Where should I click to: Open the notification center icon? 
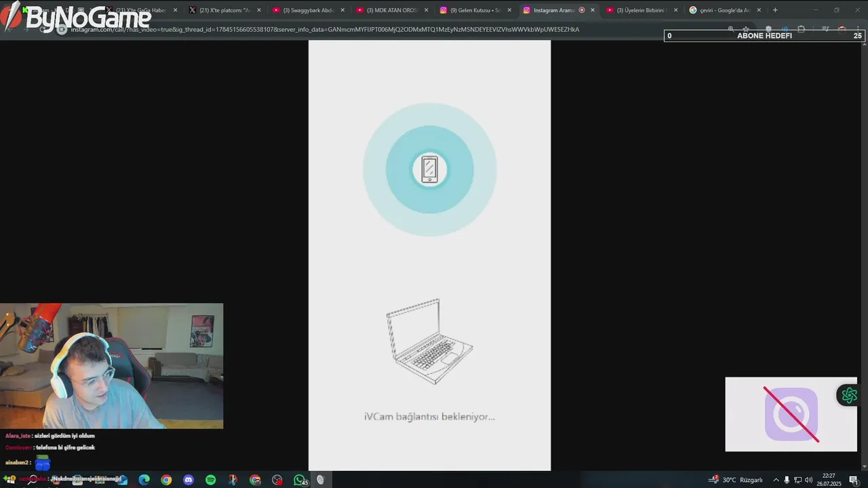click(853, 480)
